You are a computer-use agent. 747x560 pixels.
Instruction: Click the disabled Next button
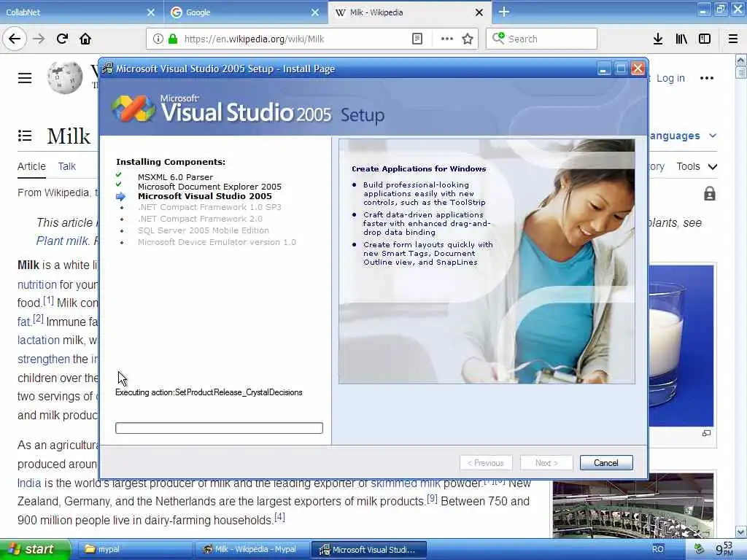(x=546, y=462)
